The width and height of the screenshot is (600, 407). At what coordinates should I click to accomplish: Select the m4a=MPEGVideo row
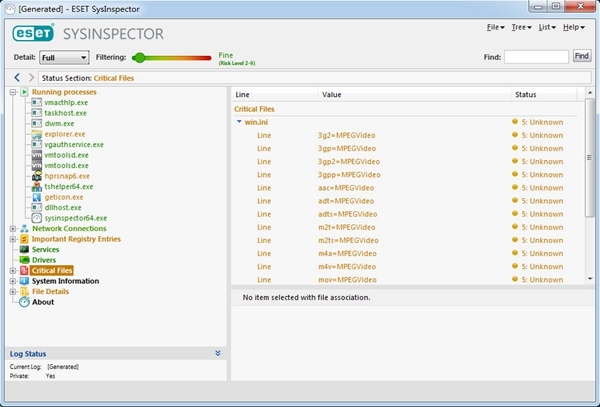click(405, 254)
